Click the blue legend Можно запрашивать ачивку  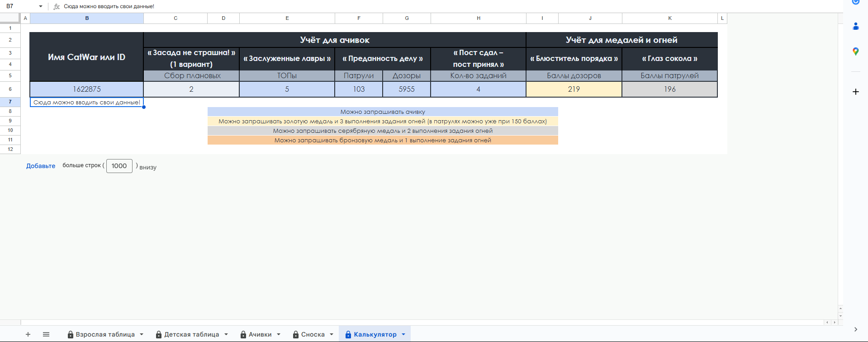pos(383,112)
